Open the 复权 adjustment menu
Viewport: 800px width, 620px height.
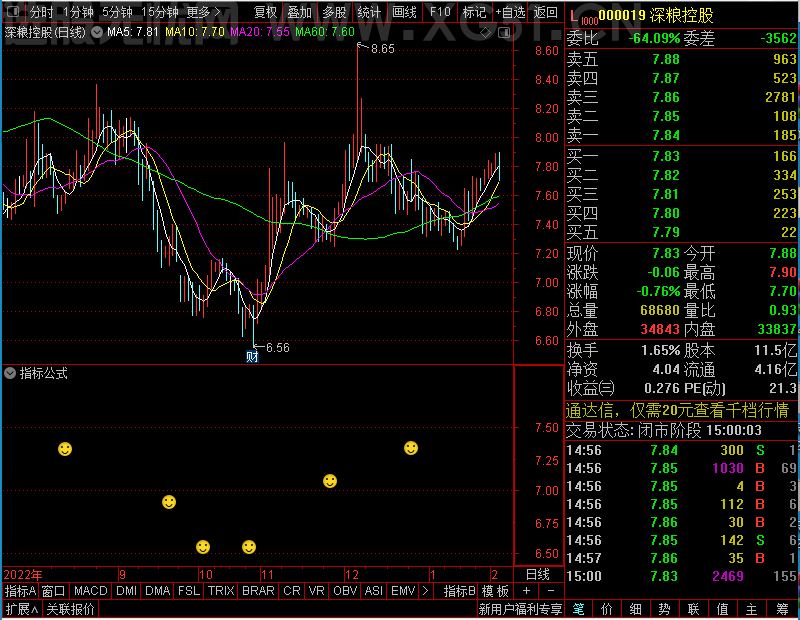[265, 12]
